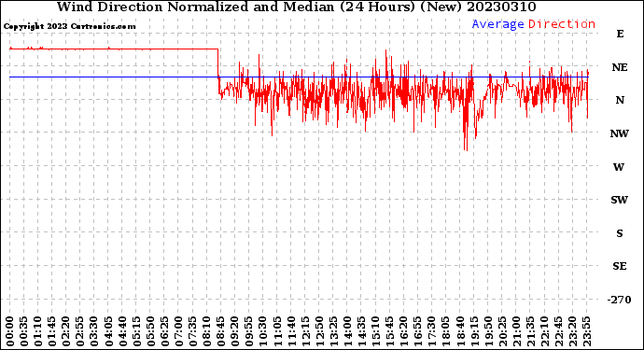This screenshot has width=644, height=350.
Task: Select the 'SW' direction axis label
Action: pyautogui.click(x=620, y=200)
